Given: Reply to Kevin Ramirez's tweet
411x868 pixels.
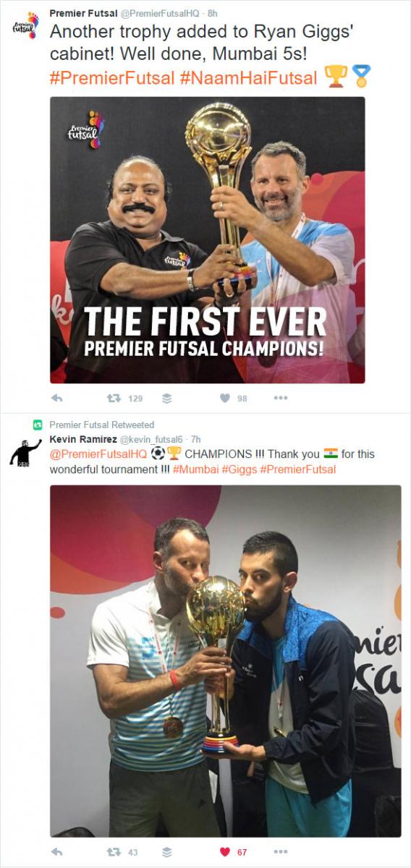Looking at the screenshot, I should (x=58, y=852).
